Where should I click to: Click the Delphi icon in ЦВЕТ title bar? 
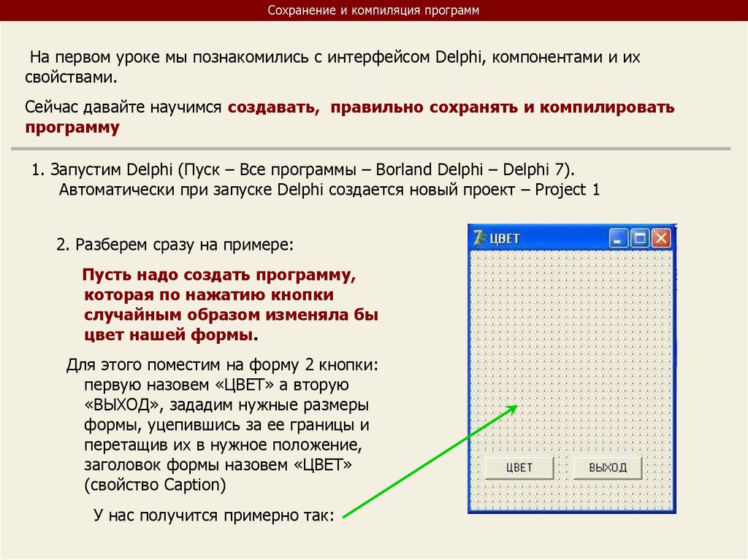point(479,237)
